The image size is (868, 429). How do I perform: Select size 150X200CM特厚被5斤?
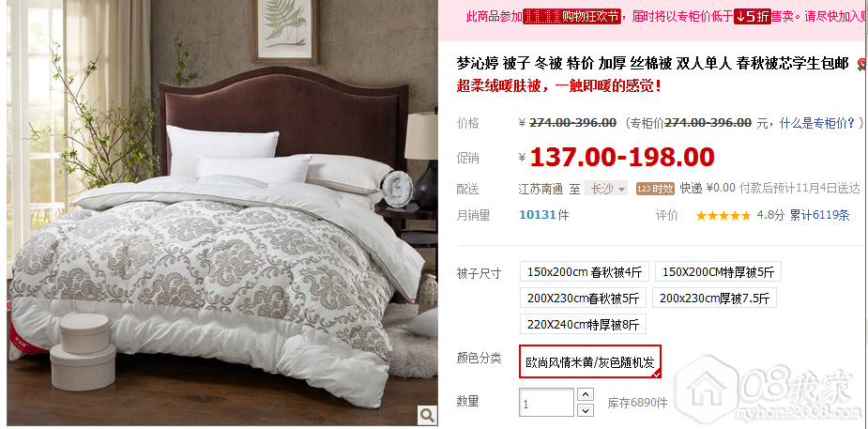[x=718, y=272]
